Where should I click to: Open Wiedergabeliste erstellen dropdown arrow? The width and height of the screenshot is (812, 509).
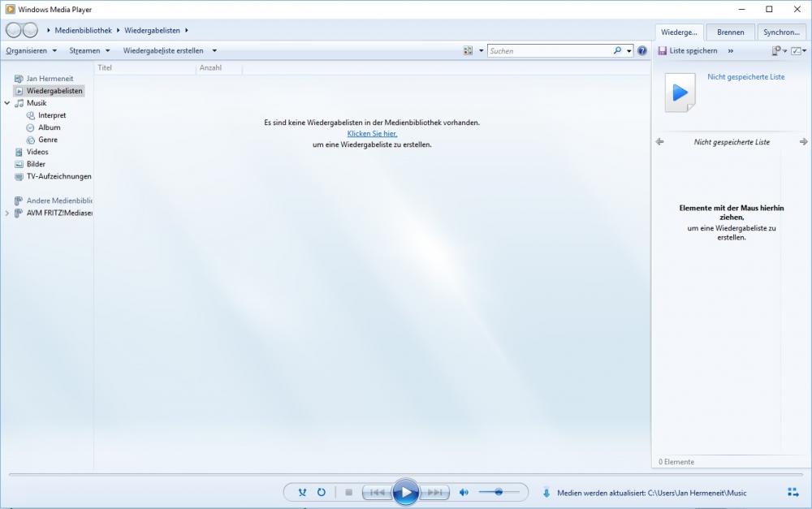coord(214,51)
